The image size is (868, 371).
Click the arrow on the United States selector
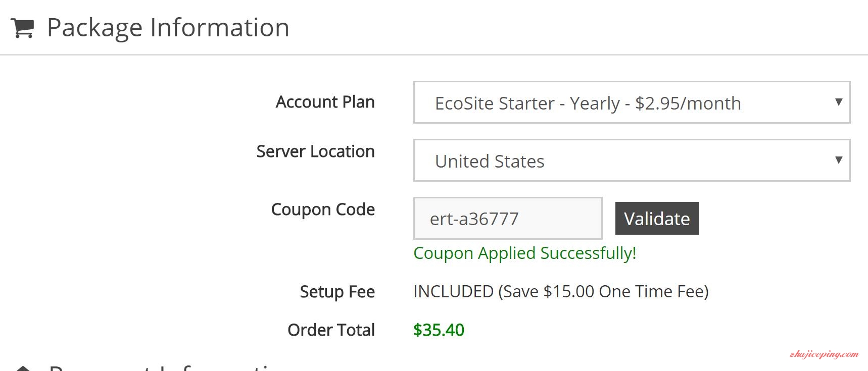pos(839,160)
